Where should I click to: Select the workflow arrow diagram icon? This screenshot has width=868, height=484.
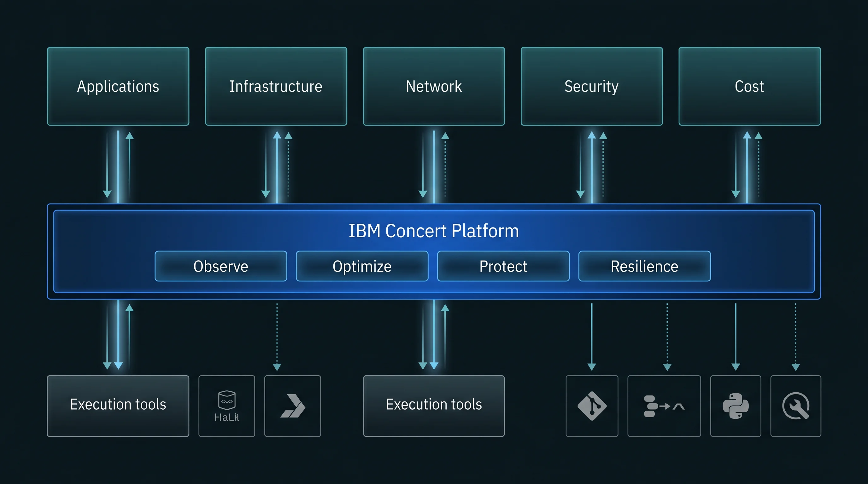(664, 406)
